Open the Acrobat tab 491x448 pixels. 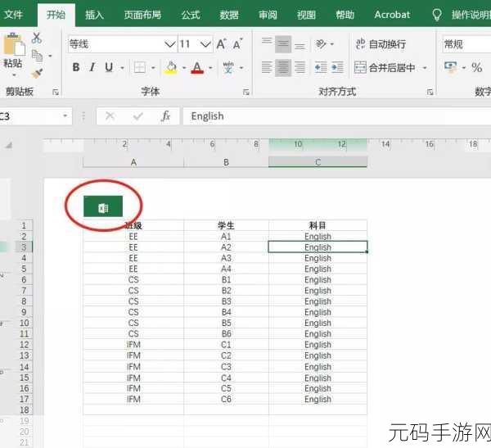click(x=392, y=15)
